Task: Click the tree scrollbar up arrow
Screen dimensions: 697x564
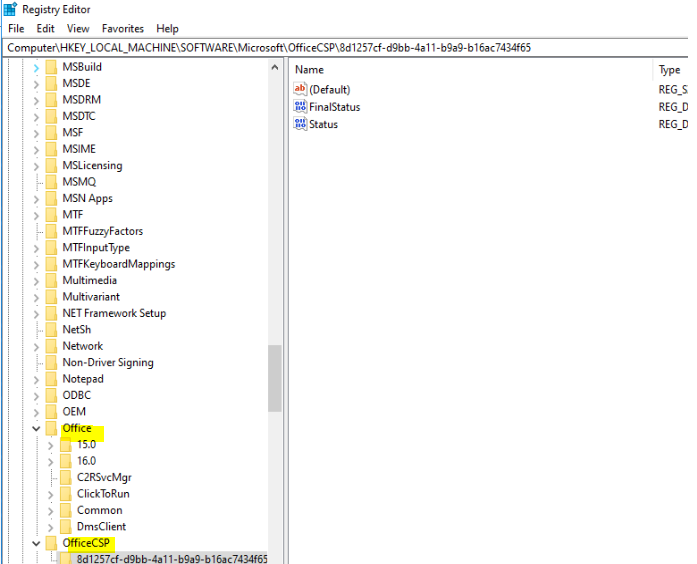Action: click(x=275, y=68)
